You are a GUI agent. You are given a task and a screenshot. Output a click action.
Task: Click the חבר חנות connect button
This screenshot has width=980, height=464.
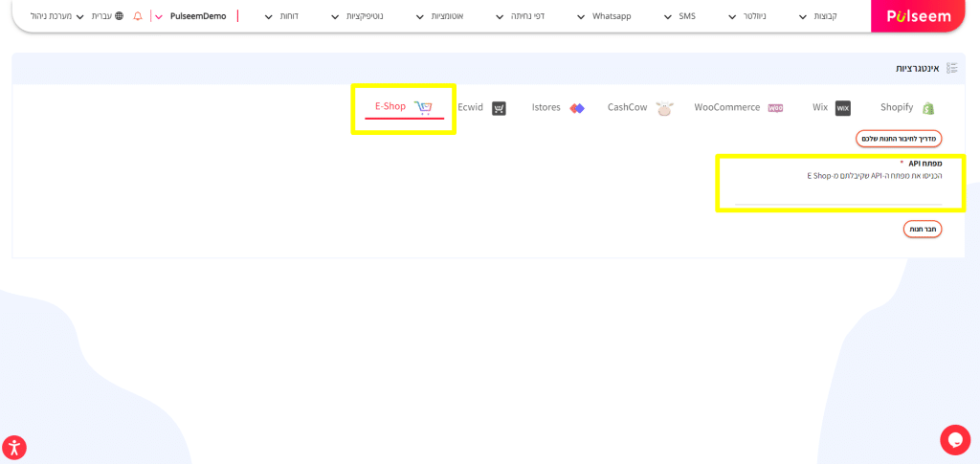coord(923,230)
